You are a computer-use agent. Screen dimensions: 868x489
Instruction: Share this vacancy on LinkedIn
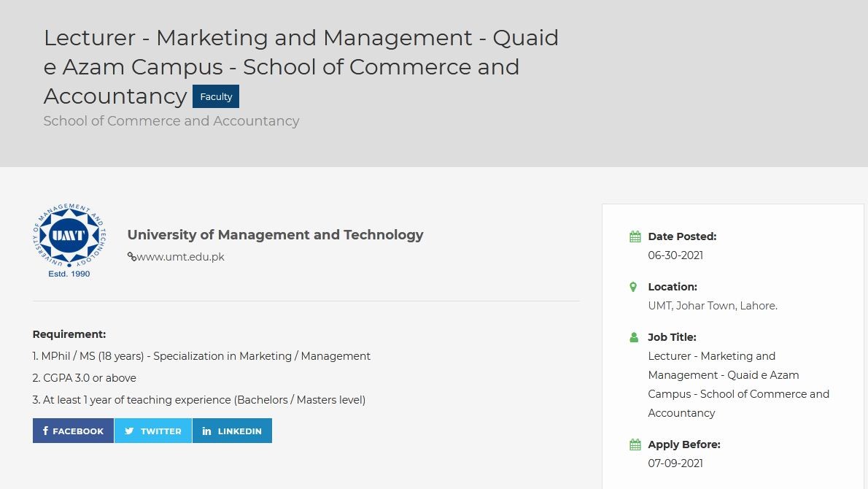click(232, 431)
